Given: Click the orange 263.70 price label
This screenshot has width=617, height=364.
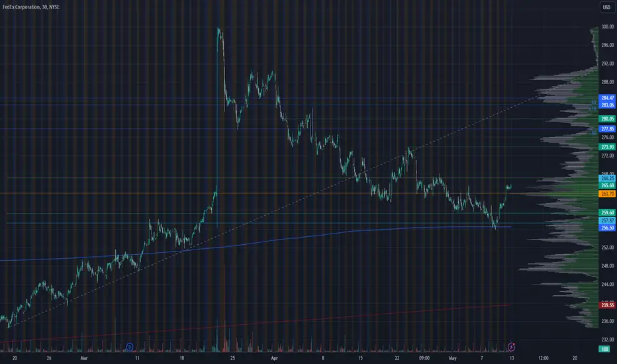Looking at the screenshot, I should pyautogui.click(x=607, y=194).
